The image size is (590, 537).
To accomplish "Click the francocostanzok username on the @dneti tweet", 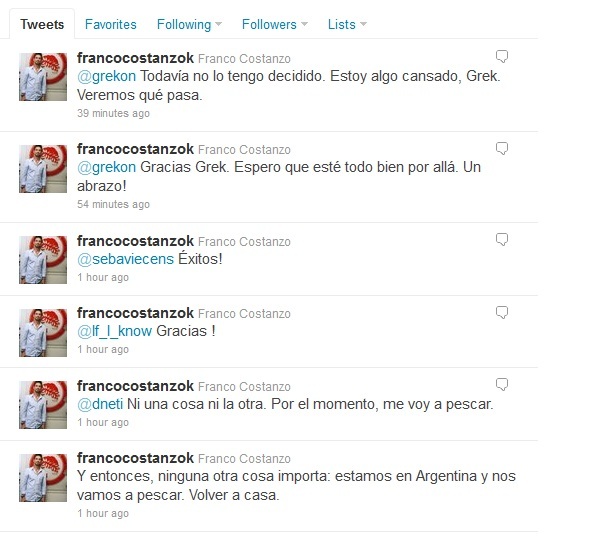I will click(135, 386).
